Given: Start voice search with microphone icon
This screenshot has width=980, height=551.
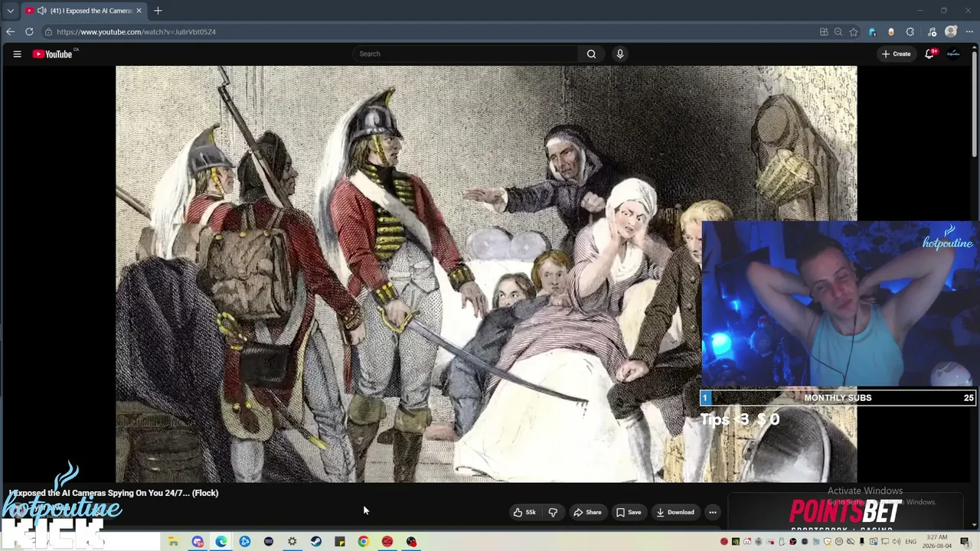Looking at the screenshot, I should 620,54.
